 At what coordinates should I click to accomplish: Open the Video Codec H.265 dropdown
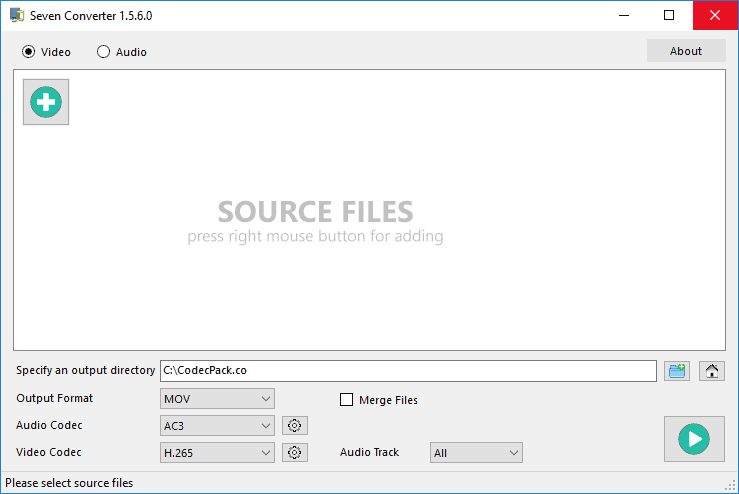pyautogui.click(x=217, y=453)
